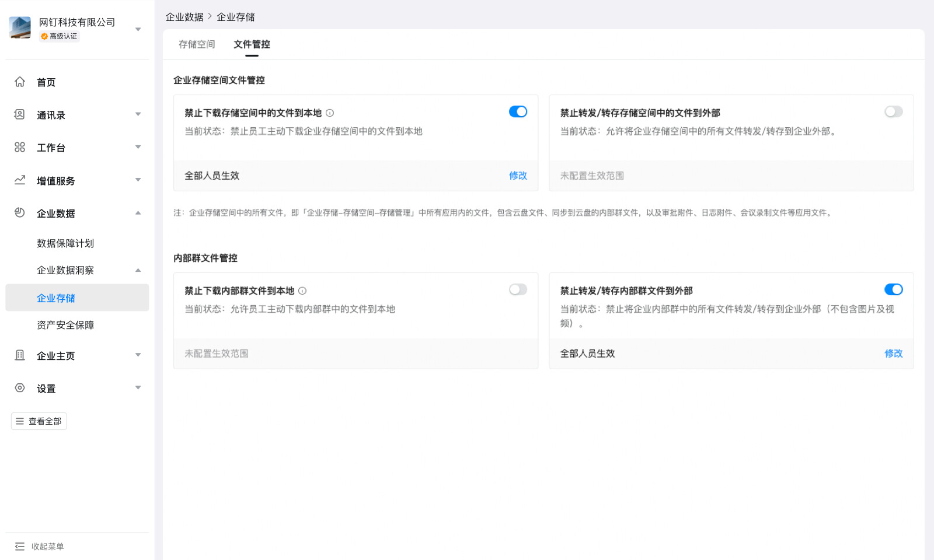Enable 禁止转发/转存存储空间中的文件到外部 toggle
This screenshot has width=934, height=560.
click(893, 111)
